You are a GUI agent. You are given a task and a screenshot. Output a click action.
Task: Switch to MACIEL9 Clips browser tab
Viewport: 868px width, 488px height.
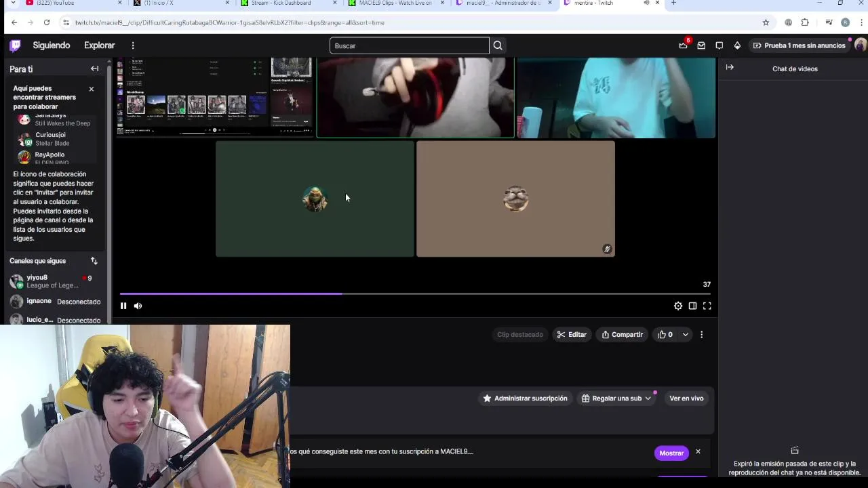click(x=397, y=3)
